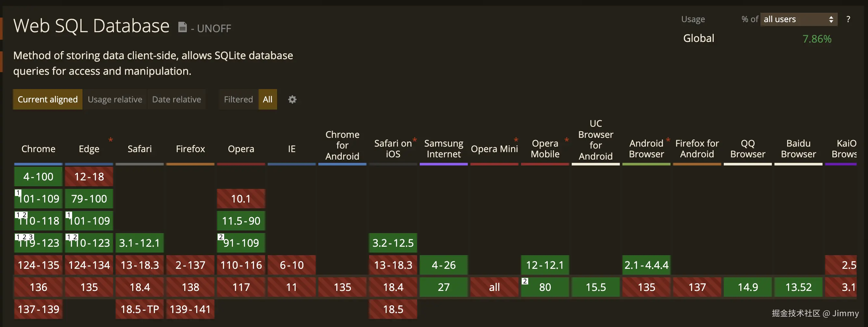Click the Web SQL Database title link
Viewport: 868px width, 327px height.
(x=91, y=25)
